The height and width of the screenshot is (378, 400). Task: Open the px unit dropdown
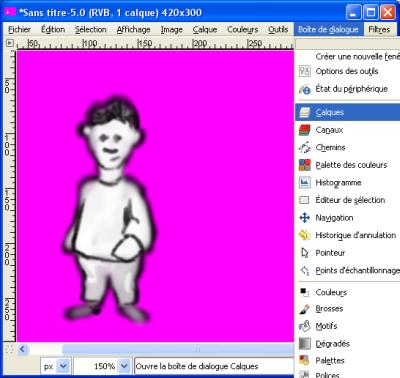click(63, 366)
